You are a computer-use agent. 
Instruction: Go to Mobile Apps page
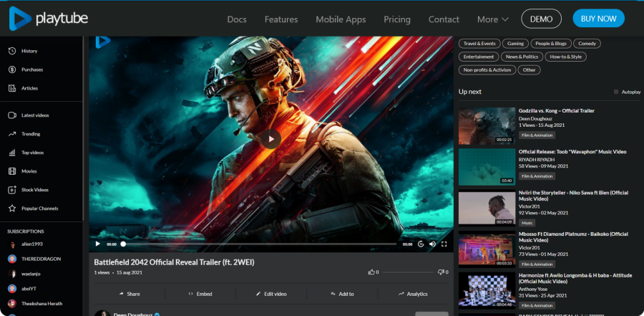pyautogui.click(x=341, y=19)
